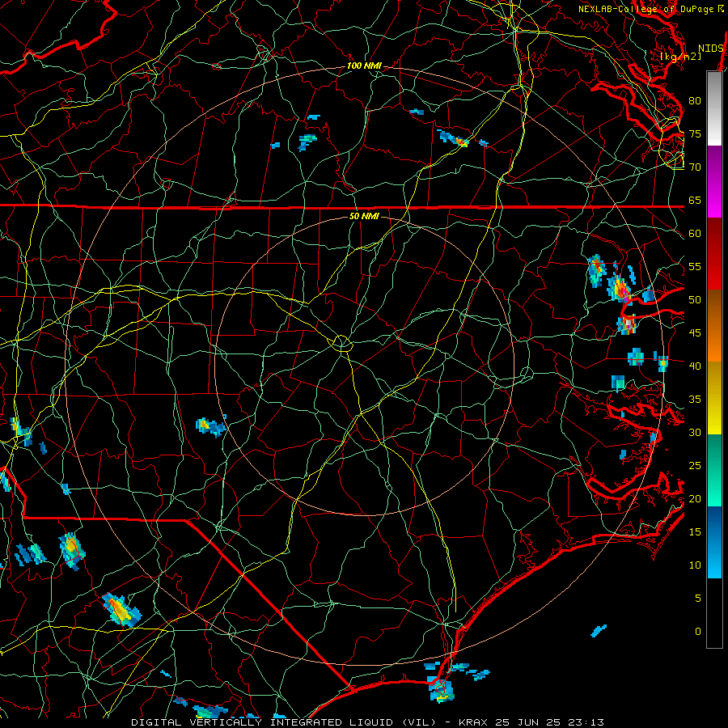Click the 25 value on the scale
The height and width of the screenshot is (728, 728).
coord(695,466)
